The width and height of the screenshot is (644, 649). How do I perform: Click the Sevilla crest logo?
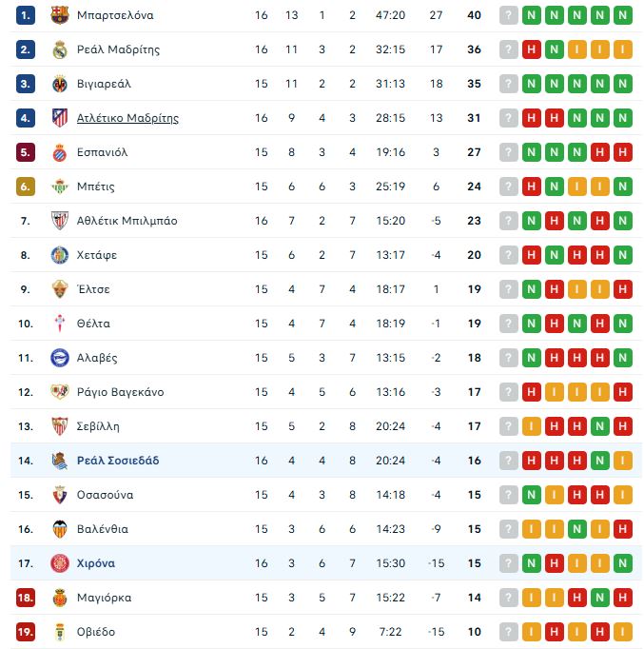pyautogui.click(x=60, y=426)
